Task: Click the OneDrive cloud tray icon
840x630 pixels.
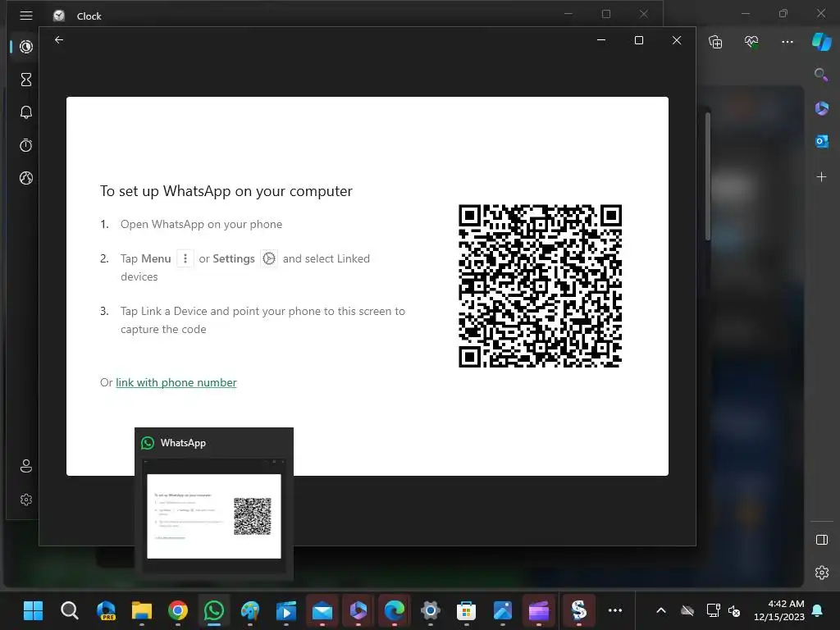Action: [687, 610]
